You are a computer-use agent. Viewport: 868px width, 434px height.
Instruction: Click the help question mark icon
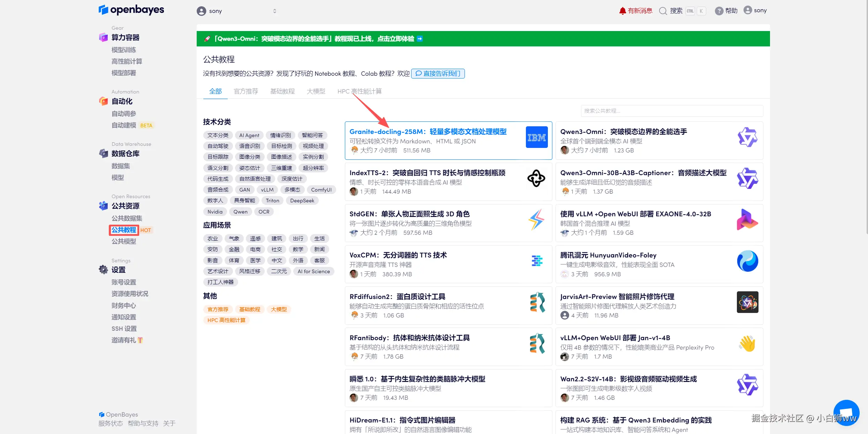719,11
